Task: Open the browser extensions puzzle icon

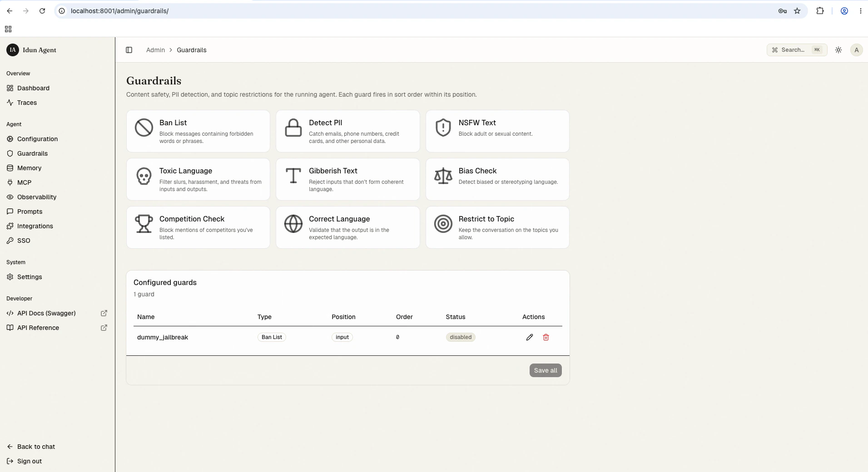Action: click(x=820, y=11)
